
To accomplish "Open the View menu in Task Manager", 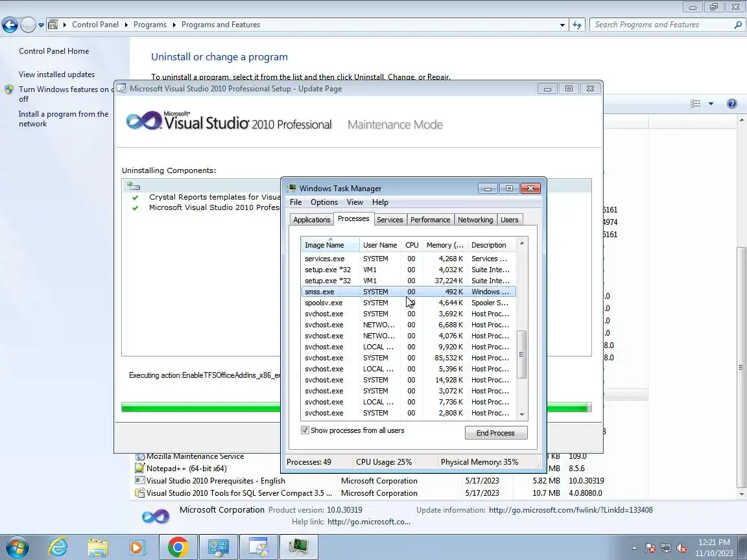I will [355, 202].
